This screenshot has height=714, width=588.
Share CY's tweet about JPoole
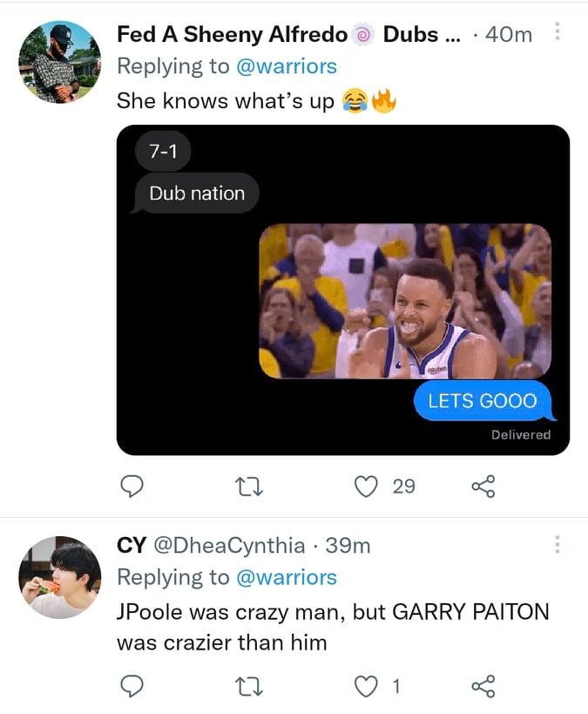(x=483, y=687)
